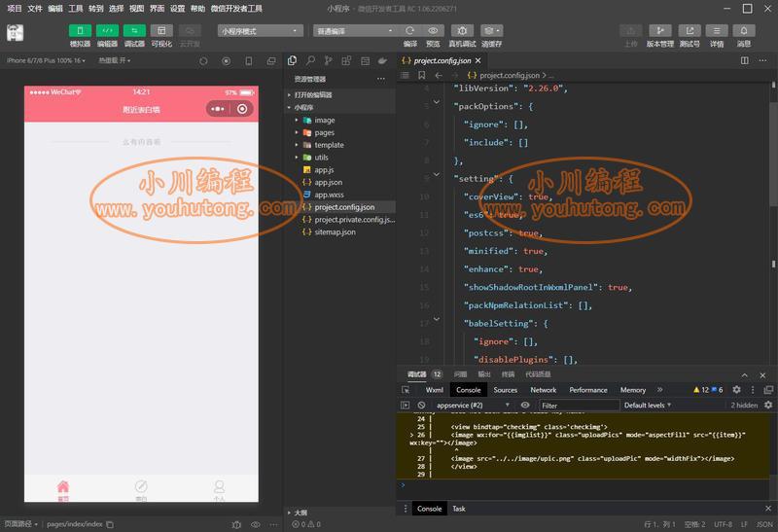Close the project.config.json editor tab
The height and width of the screenshot is (532, 778).
[x=477, y=60]
